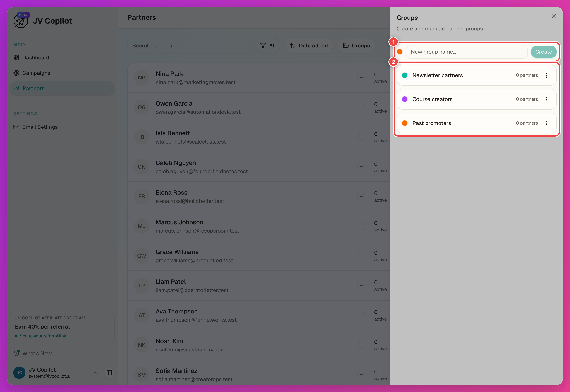
Task: Click the plus icon for Sofia Martinez
Action: pos(361,375)
